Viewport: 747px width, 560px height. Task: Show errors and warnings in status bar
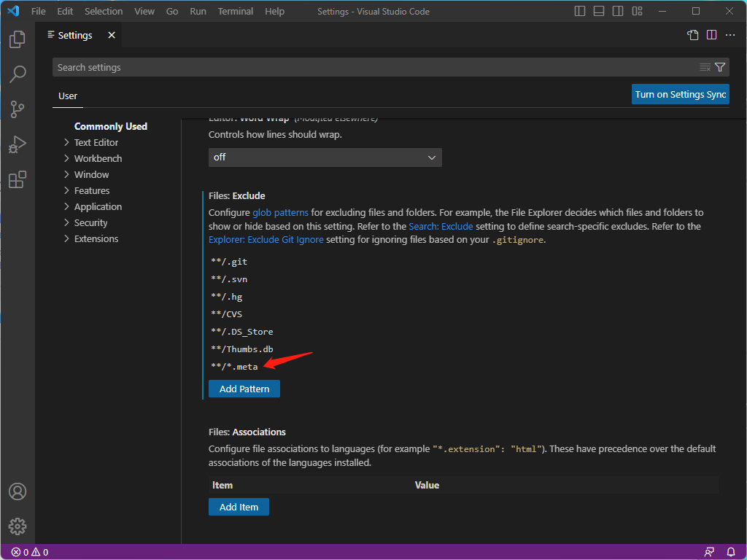[29, 553]
